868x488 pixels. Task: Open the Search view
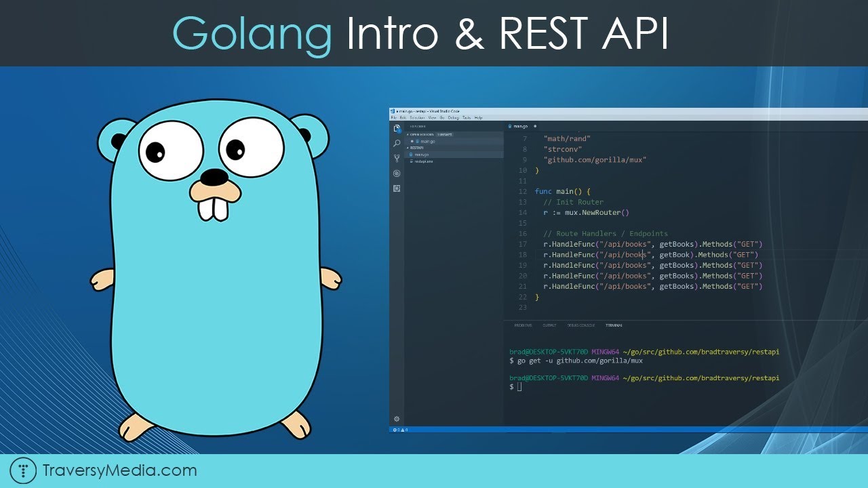coord(397,144)
